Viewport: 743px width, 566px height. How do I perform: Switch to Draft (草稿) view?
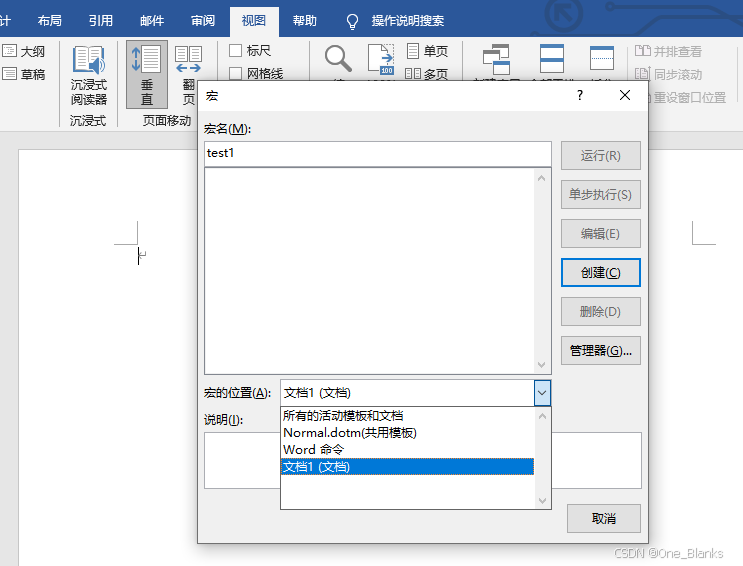click(x=24, y=74)
